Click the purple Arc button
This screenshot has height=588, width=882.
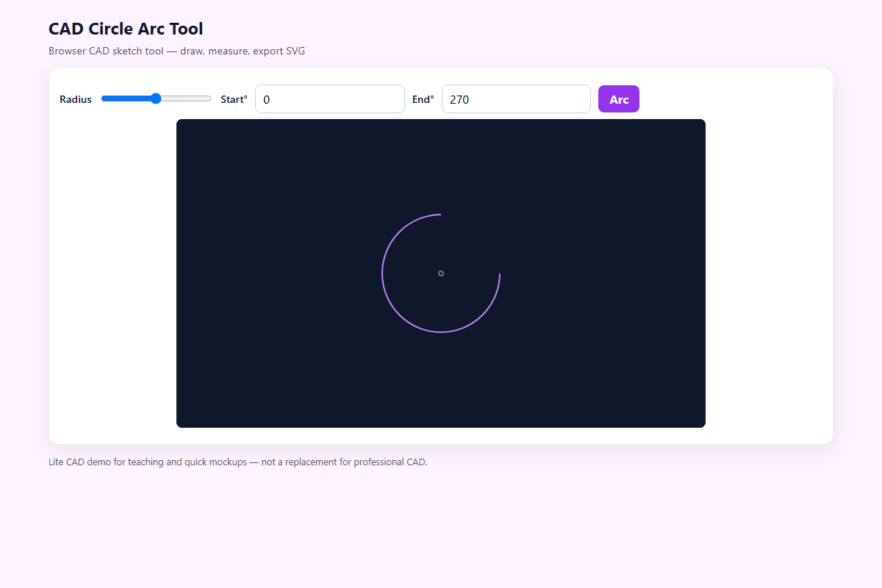tap(619, 99)
